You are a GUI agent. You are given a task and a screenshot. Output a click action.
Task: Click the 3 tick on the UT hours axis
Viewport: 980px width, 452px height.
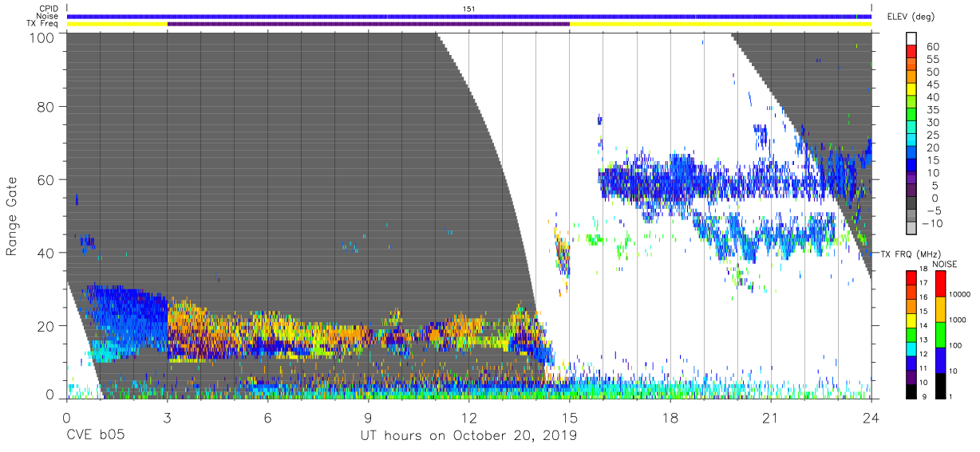167,417
